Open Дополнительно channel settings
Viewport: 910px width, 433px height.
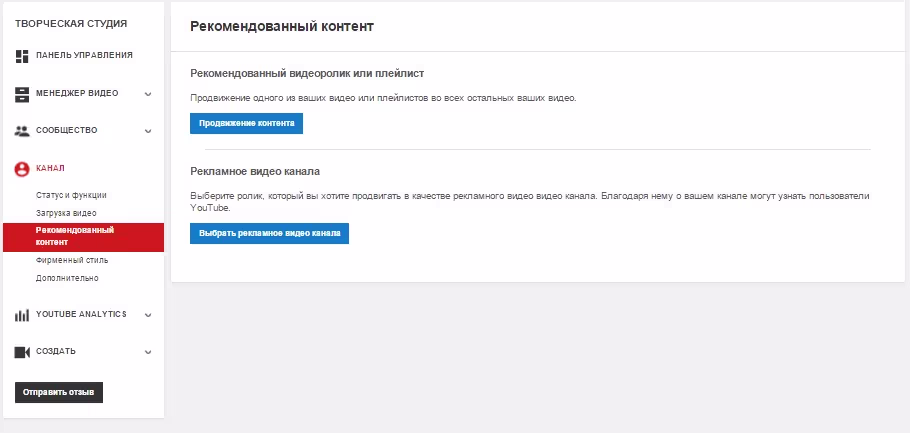67,278
